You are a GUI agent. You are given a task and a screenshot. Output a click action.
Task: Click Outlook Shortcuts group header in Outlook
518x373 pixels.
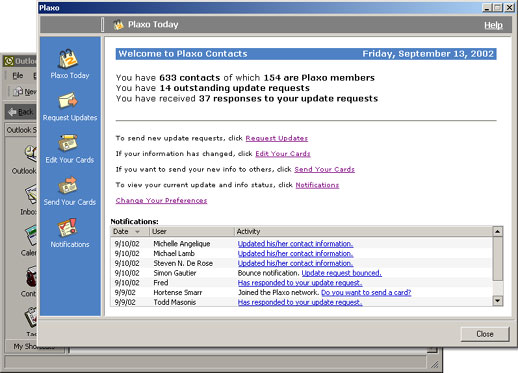pos(21,130)
